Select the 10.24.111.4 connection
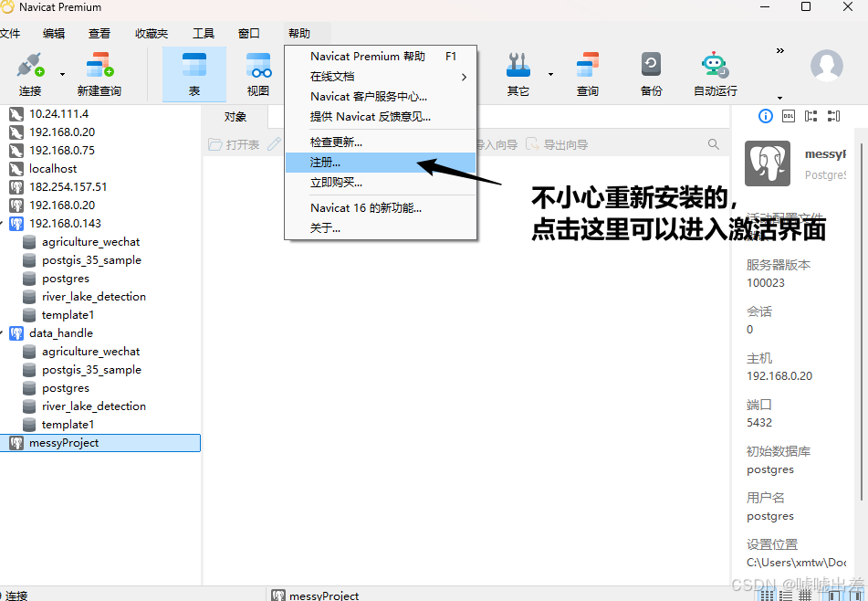Screen dimensions: 868x601 [58, 114]
